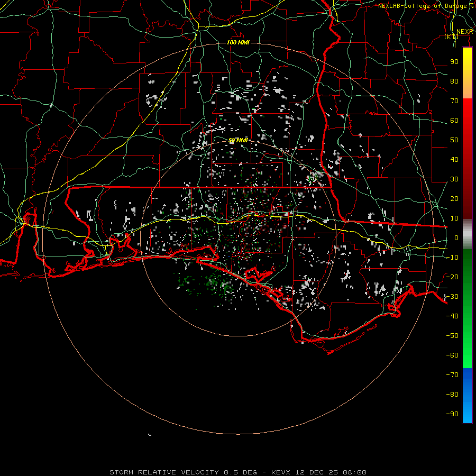Screen dimensions: 476x476
Task: Click the -70 value on the velocity scale
Action: point(452,375)
